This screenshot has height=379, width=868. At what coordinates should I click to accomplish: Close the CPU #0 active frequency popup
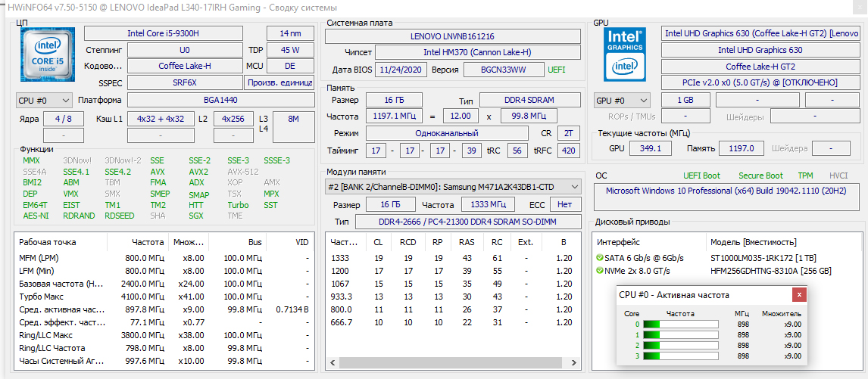799,295
